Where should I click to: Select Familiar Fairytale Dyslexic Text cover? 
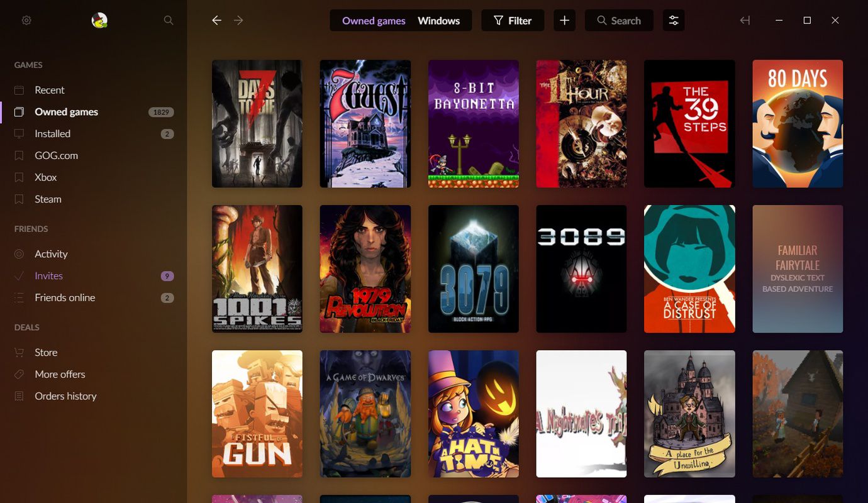click(x=798, y=269)
